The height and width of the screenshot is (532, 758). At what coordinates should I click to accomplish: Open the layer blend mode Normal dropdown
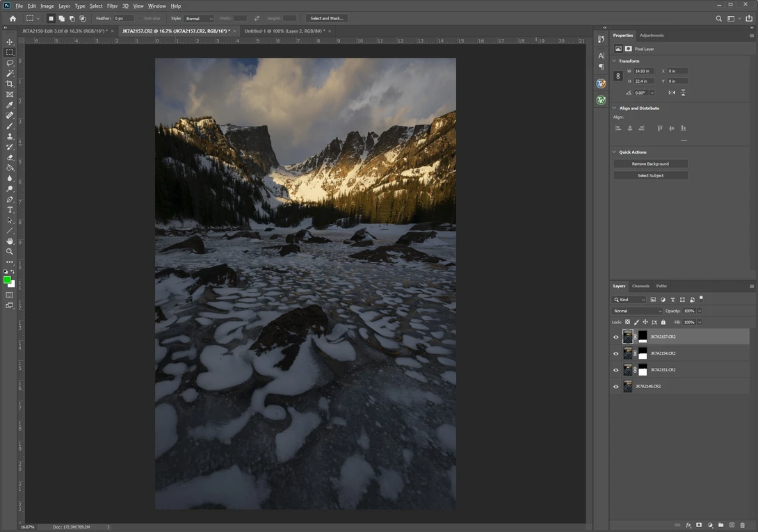click(x=637, y=311)
